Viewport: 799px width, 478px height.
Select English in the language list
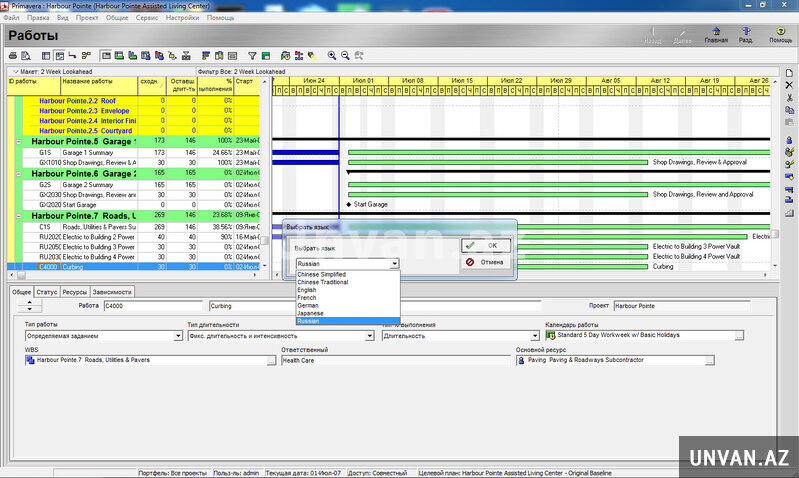307,290
